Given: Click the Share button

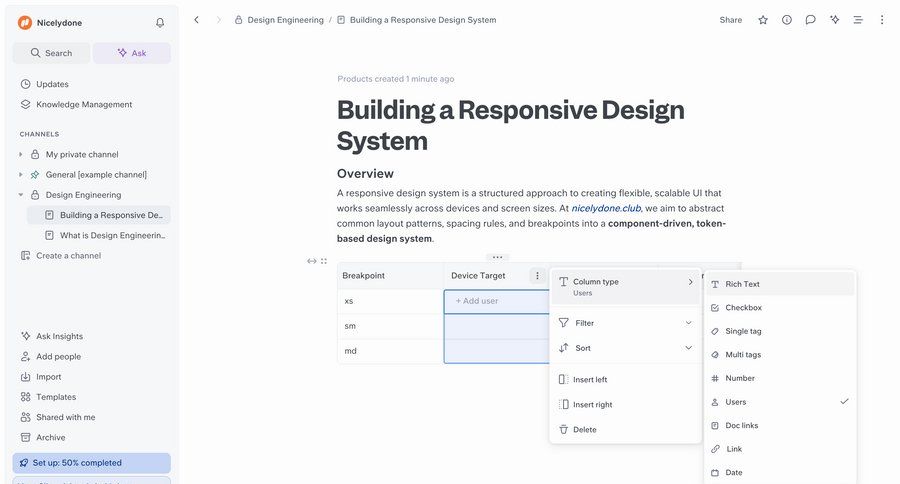Looking at the screenshot, I should (730, 20).
